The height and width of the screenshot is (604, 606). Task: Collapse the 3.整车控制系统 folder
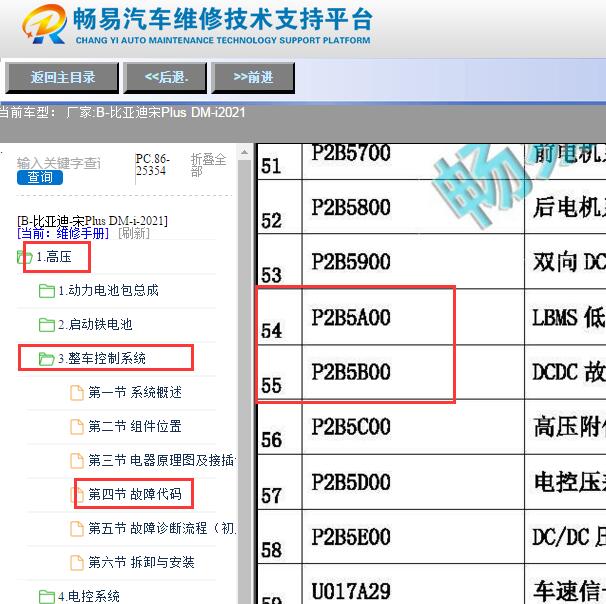point(102,359)
